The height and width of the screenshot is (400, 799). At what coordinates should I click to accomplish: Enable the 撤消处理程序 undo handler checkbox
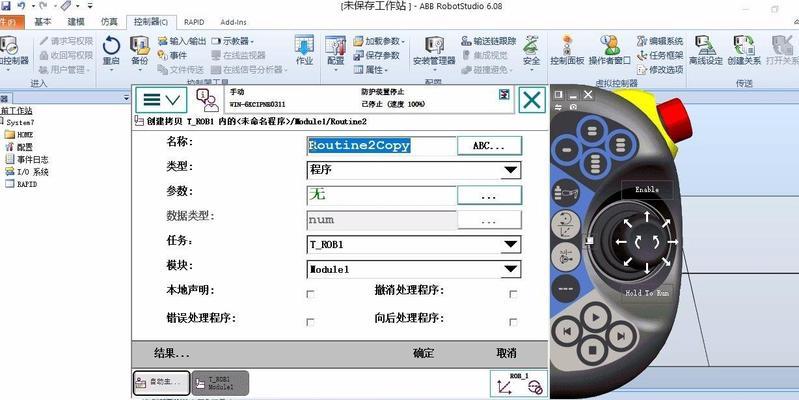tap(513, 294)
